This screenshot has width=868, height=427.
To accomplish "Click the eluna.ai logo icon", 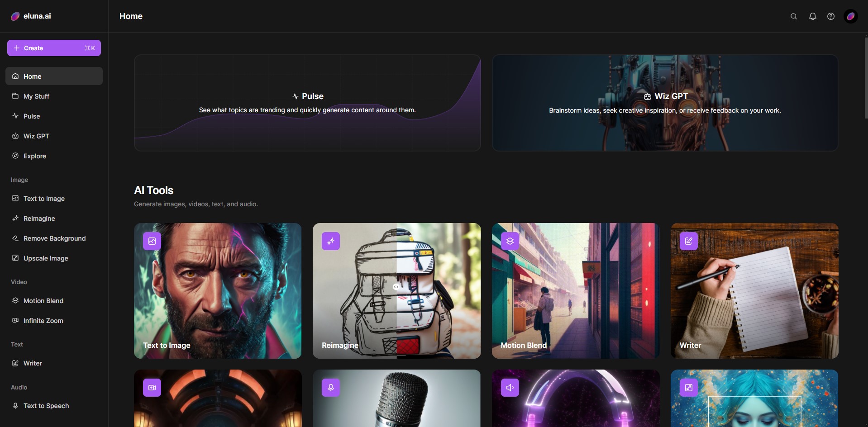I will click(x=15, y=16).
